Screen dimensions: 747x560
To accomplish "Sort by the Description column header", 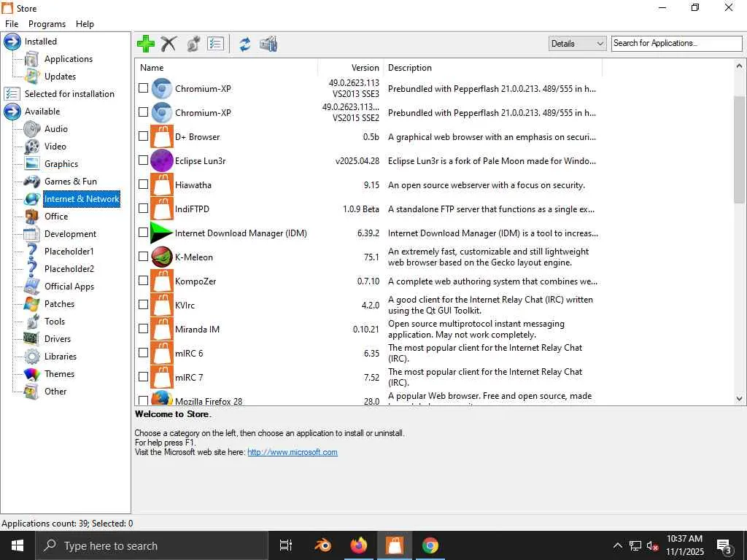I will point(493,68).
